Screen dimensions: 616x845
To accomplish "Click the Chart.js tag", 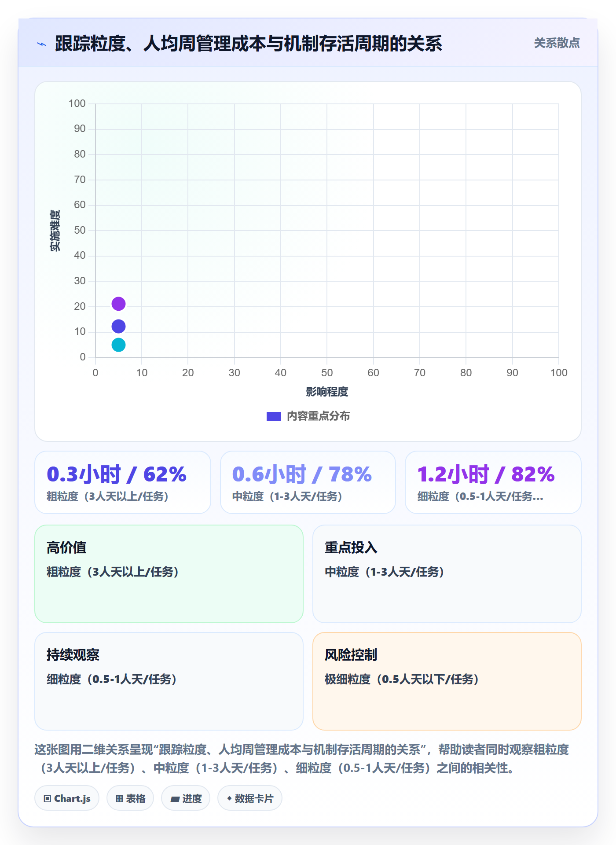I will [67, 798].
